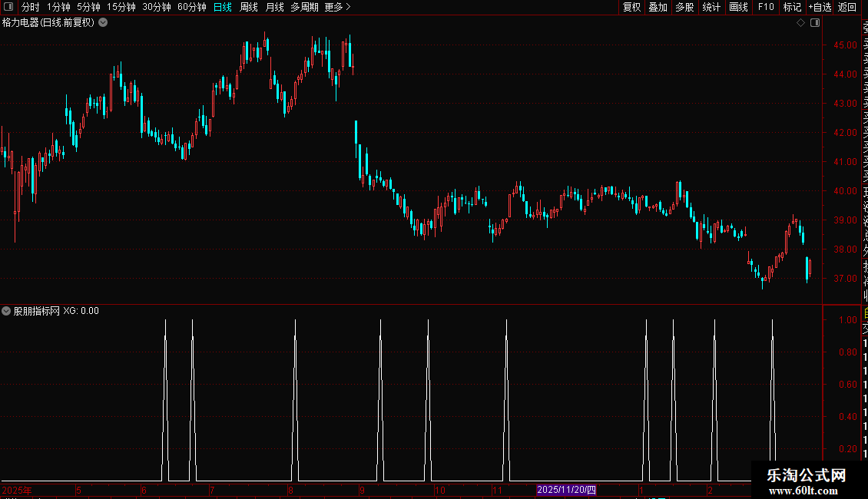Click the 统计 statistics button
The width and height of the screenshot is (868, 499).
coord(711,7)
